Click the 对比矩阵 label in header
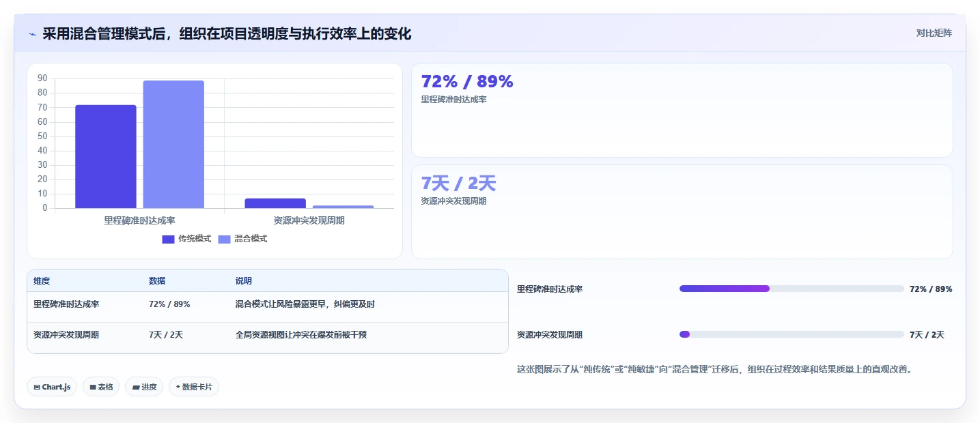 (x=934, y=33)
